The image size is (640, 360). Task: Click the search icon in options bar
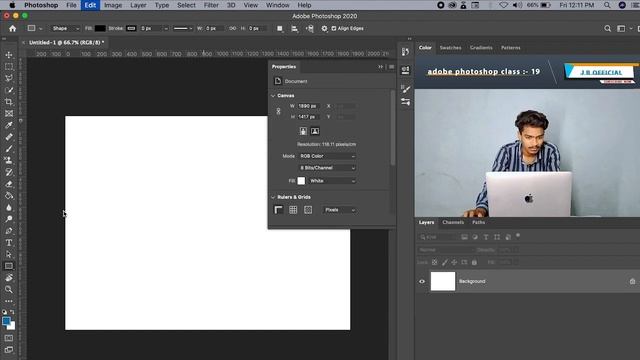coord(607,29)
